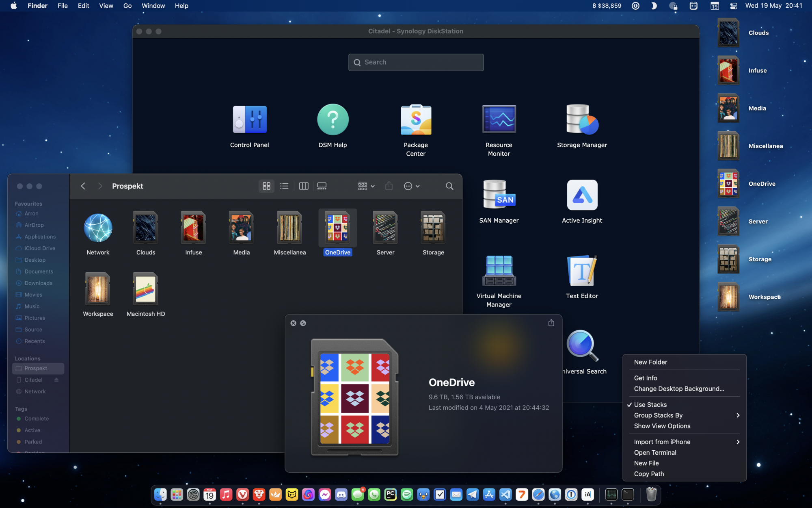Switch Finder to list view
This screenshot has width=812, height=508.
click(x=284, y=186)
